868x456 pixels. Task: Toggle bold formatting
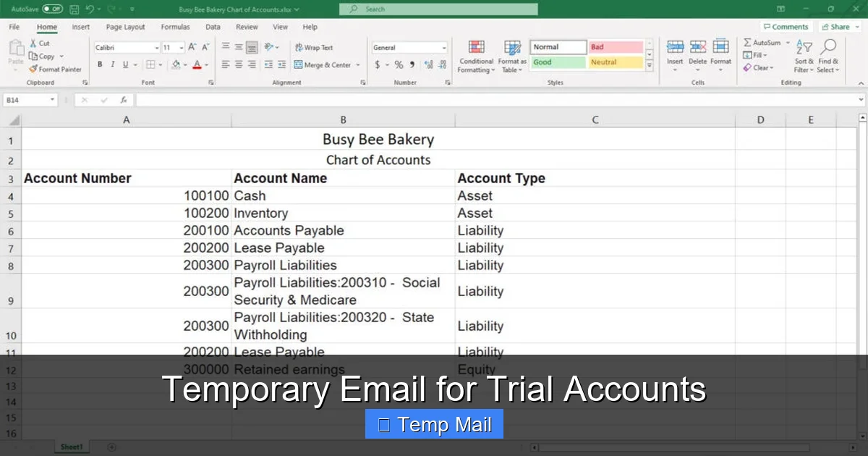[100, 64]
